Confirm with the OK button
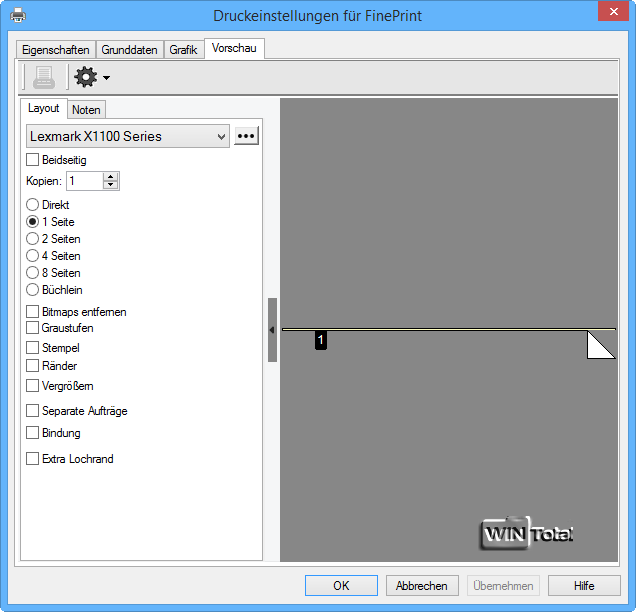The width and height of the screenshot is (636, 612). coord(341,585)
